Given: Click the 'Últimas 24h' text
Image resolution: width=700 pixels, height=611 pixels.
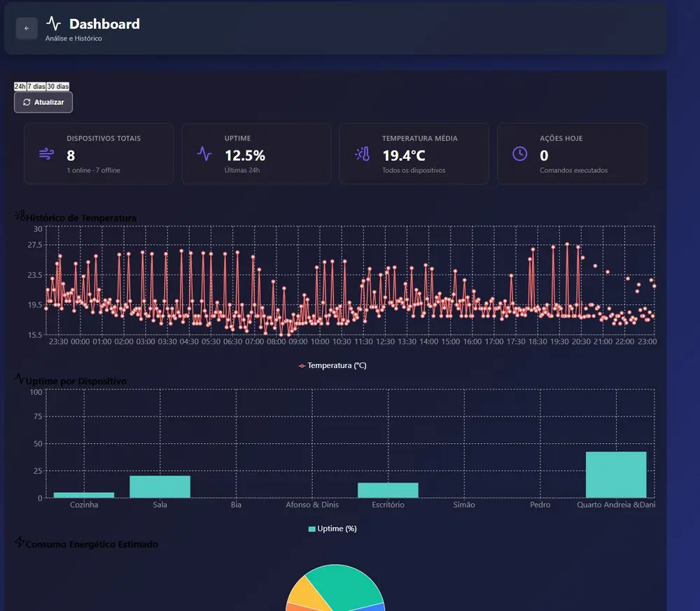Looking at the screenshot, I should (x=242, y=171).
